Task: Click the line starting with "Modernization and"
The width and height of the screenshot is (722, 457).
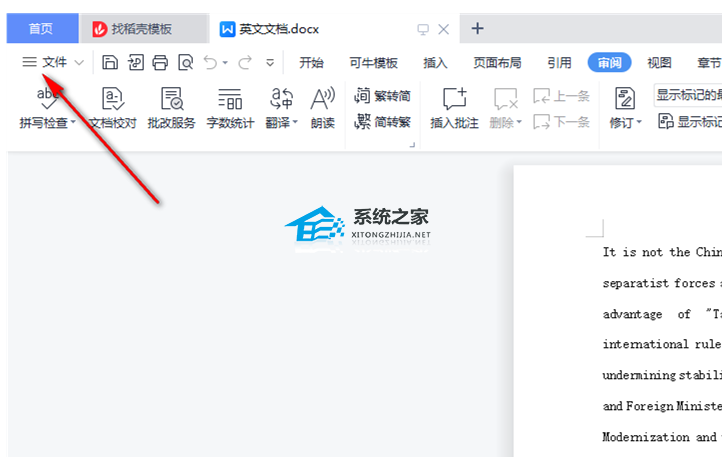Action: 662,437
